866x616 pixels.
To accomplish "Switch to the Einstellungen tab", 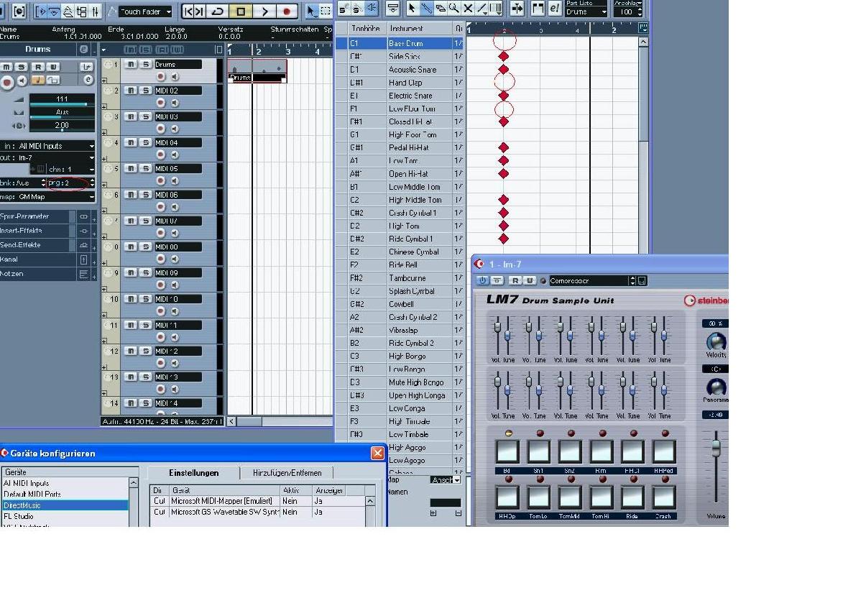I will (x=194, y=473).
